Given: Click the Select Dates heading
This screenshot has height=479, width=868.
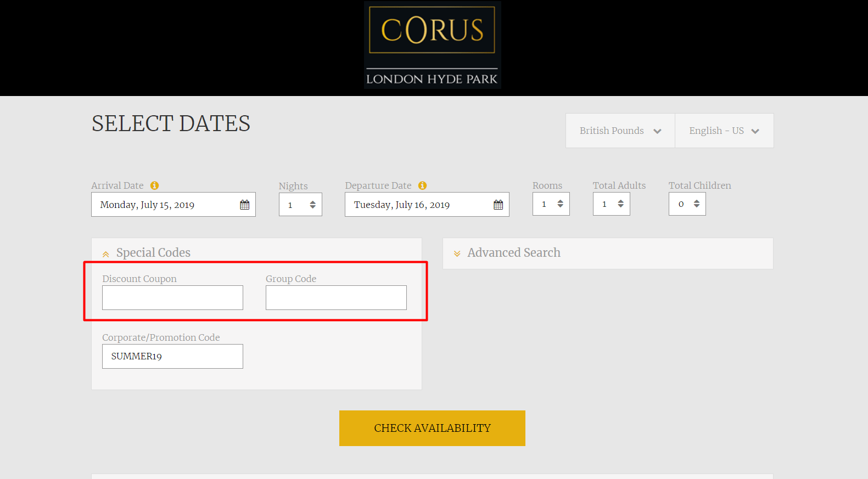Looking at the screenshot, I should pyautogui.click(x=171, y=123).
